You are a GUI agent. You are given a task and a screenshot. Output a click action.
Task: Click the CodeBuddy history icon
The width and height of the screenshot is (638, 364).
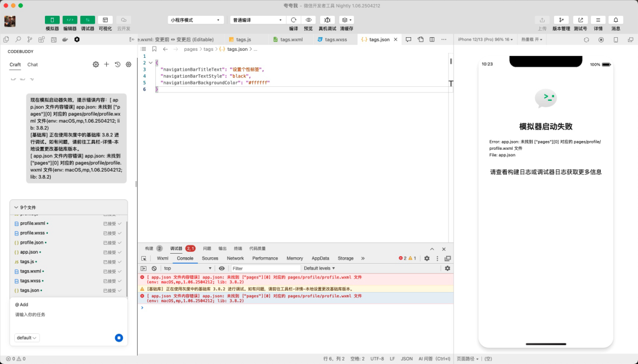click(x=118, y=64)
